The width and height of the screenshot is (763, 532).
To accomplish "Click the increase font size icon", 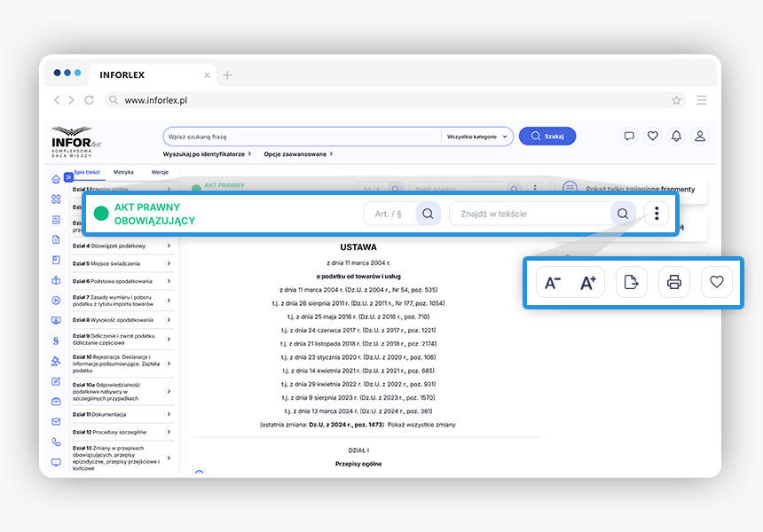I will point(588,283).
